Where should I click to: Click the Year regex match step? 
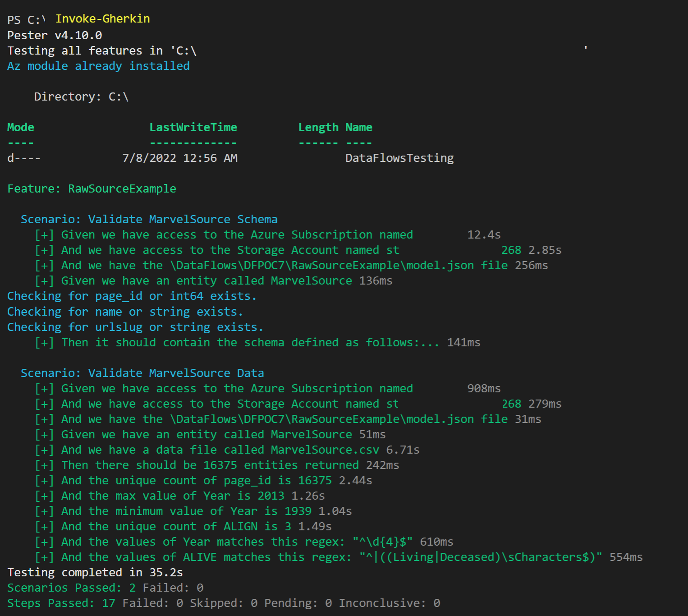click(x=244, y=542)
